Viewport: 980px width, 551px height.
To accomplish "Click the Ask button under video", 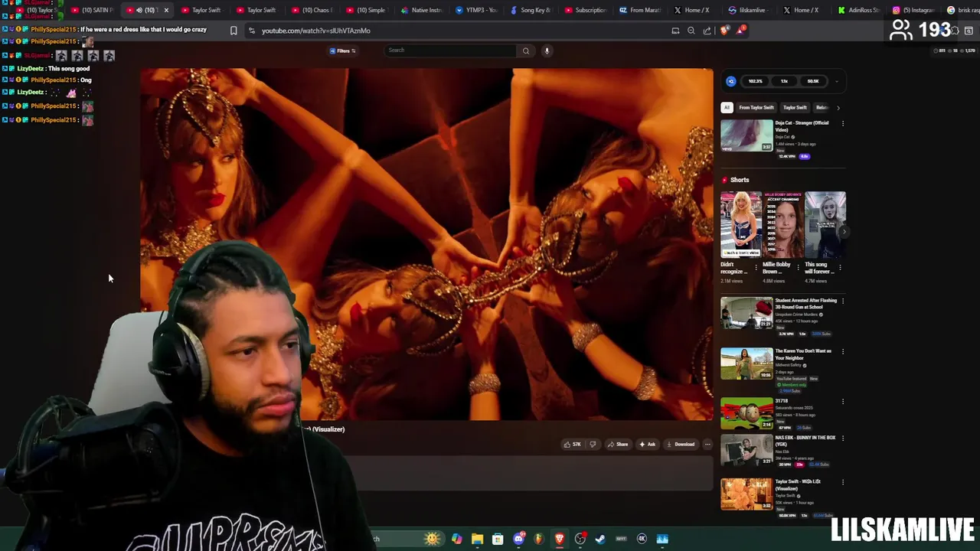I will (x=647, y=444).
